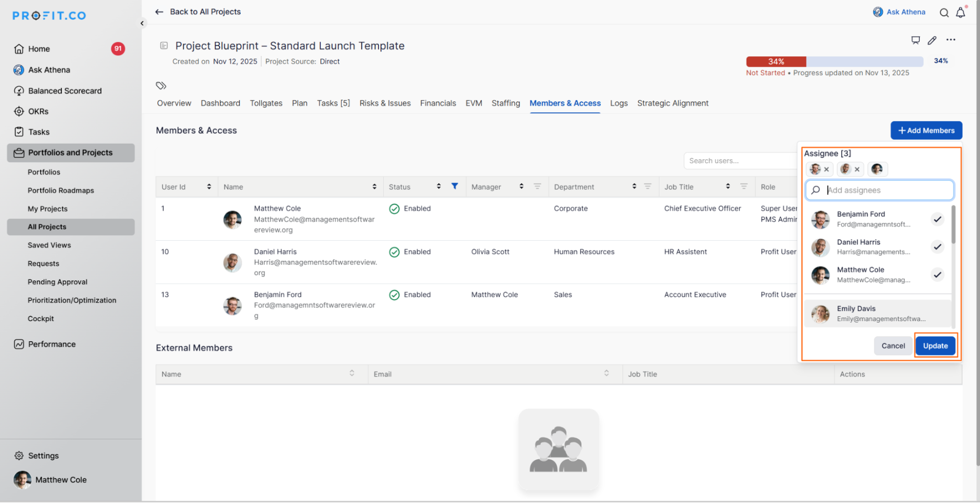Click the blue Status filter funnel icon
The width and height of the screenshot is (980, 503).
(x=454, y=186)
